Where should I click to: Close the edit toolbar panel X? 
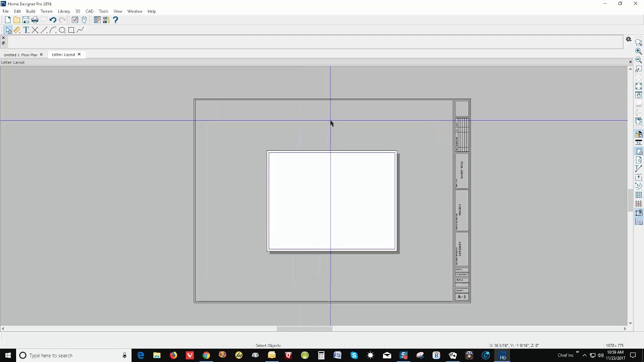3,38
